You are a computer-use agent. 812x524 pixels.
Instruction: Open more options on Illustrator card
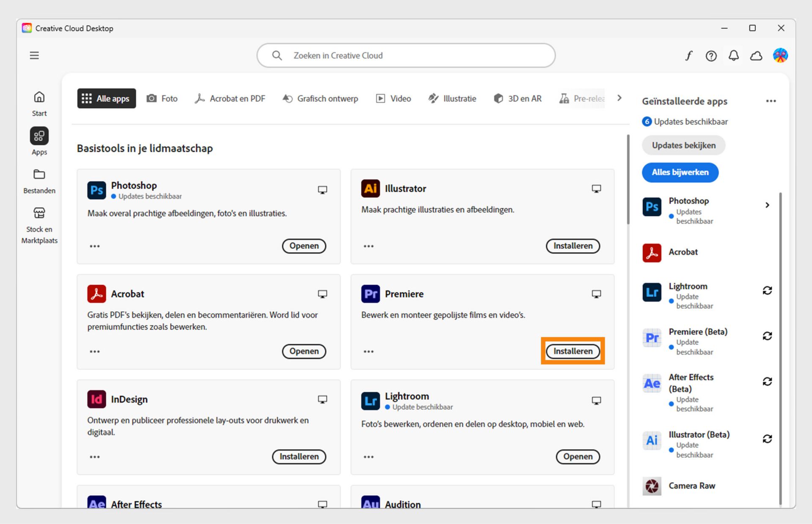pyautogui.click(x=369, y=246)
